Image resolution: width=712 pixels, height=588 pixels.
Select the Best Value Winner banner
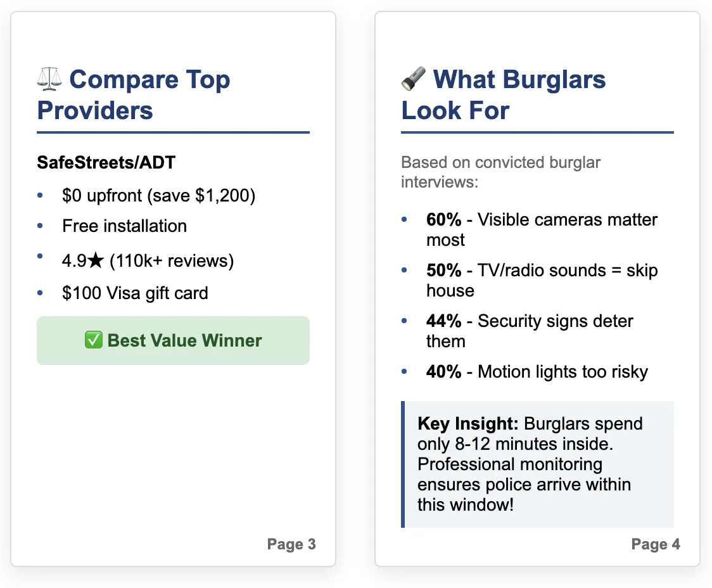click(x=173, y=340)
